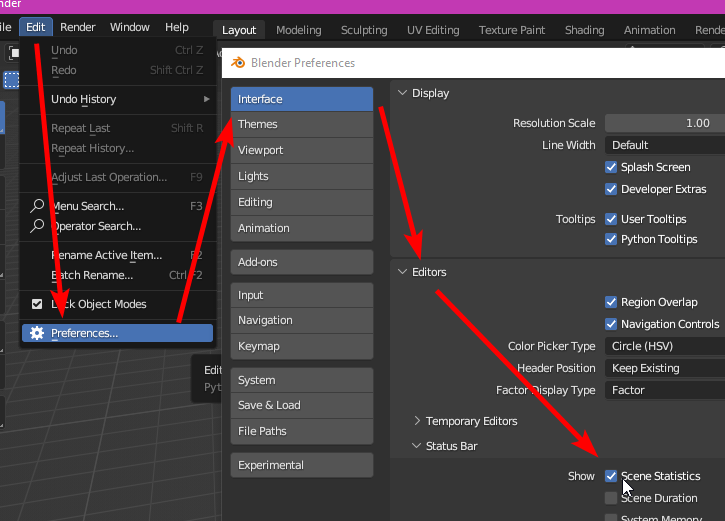The image size is (725, 521).
Task: Choose Preferences... from Edit menu
Action: point(117,333)
